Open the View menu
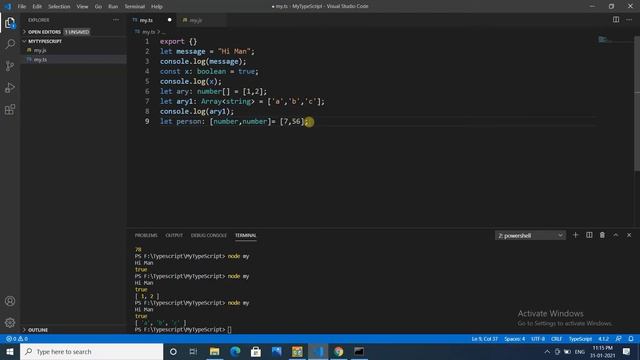 [x=82, y=6]
